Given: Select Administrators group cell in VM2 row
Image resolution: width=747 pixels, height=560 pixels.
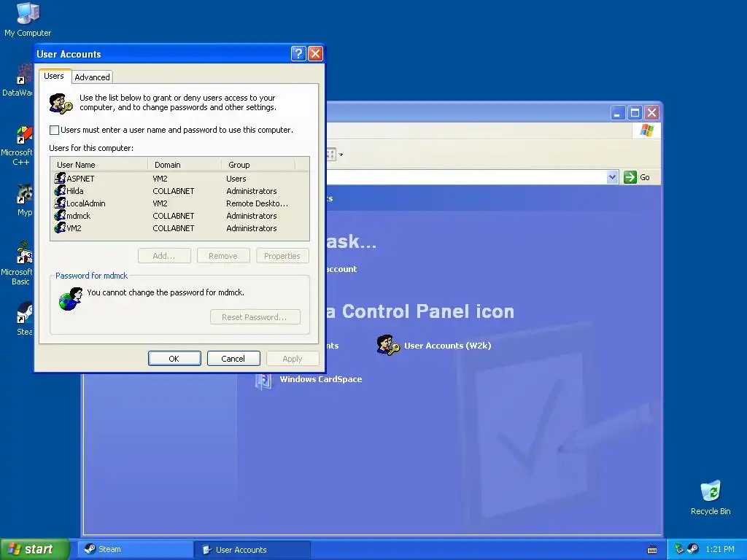Looking at the screenshot, I should click(251, 228).
